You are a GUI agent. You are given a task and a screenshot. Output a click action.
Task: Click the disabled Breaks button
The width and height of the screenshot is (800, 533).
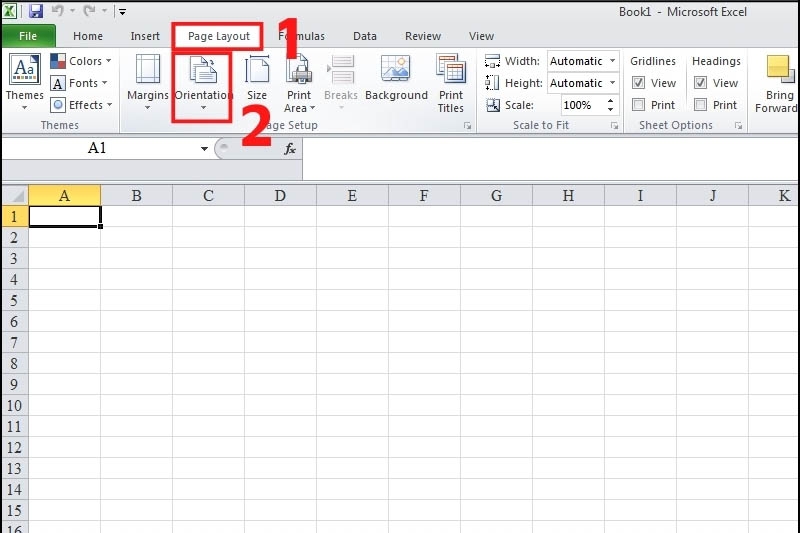[341, 82]
